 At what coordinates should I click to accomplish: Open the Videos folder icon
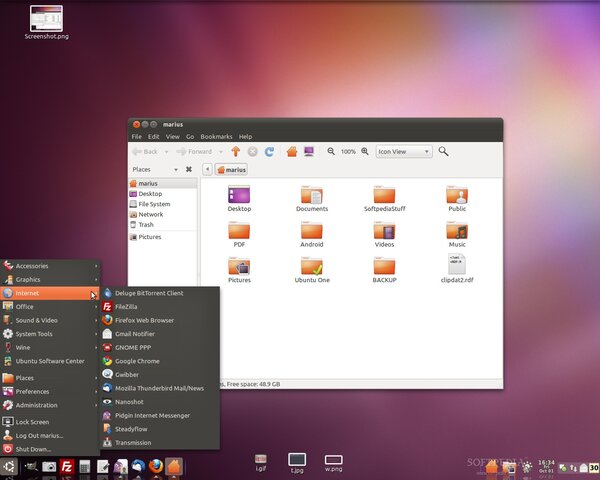pos(385,234)
